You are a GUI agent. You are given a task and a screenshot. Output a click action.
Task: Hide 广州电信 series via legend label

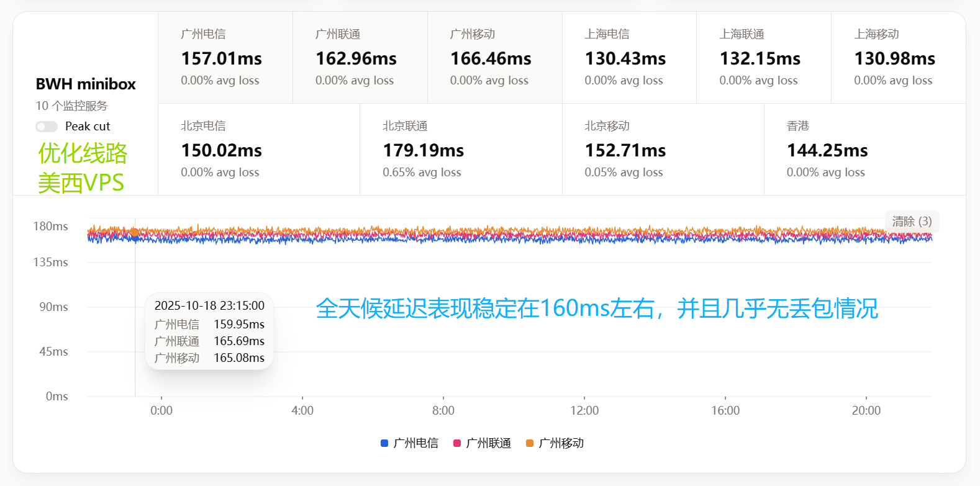pos(416,443)
